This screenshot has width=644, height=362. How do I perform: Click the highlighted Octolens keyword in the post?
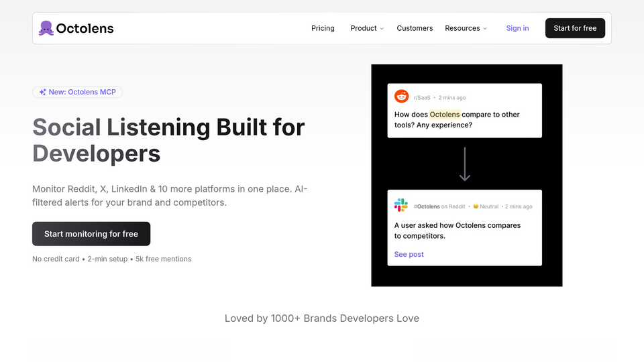click(445, 115)
